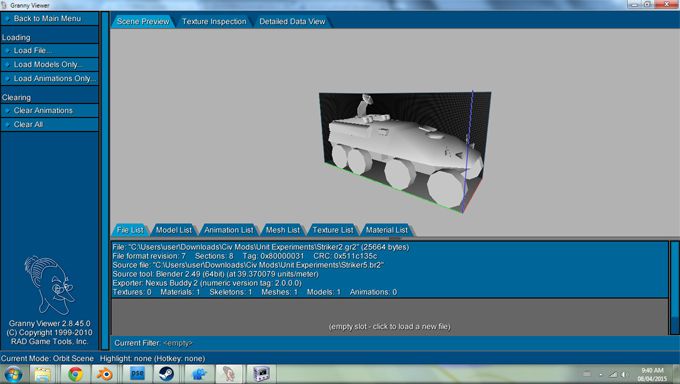Open the Detailed Data View tab
This screenshot has width=680, height=384.
[x=292, y=21]
